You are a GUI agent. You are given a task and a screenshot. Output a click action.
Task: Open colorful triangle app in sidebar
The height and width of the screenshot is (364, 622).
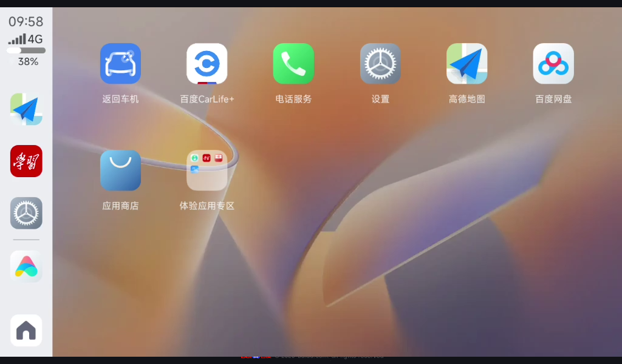tap(26, 266)
